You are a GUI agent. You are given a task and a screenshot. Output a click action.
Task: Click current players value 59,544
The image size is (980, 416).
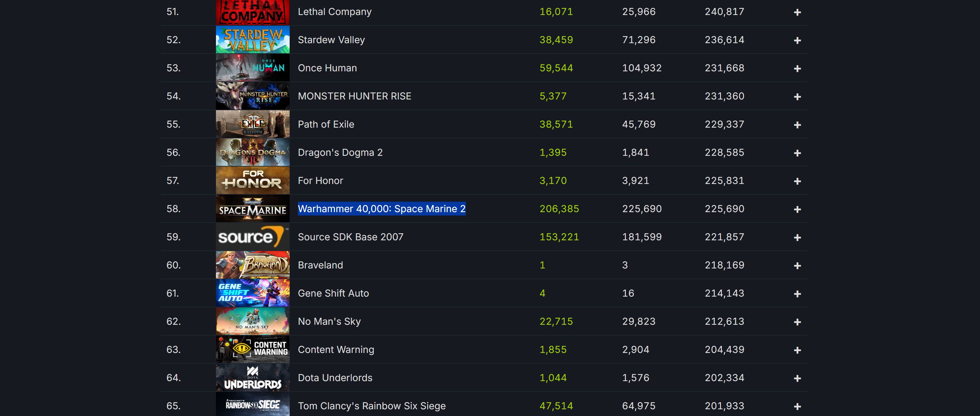(556, 68)
